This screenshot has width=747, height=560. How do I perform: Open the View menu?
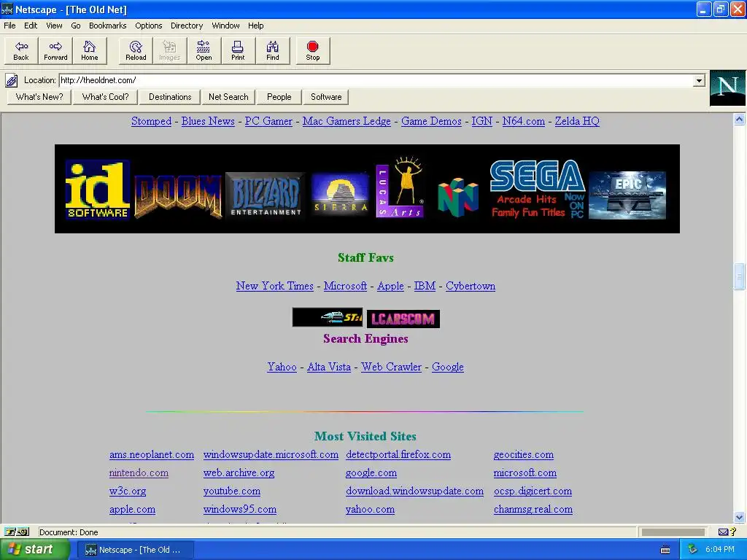tap(54, 26)
